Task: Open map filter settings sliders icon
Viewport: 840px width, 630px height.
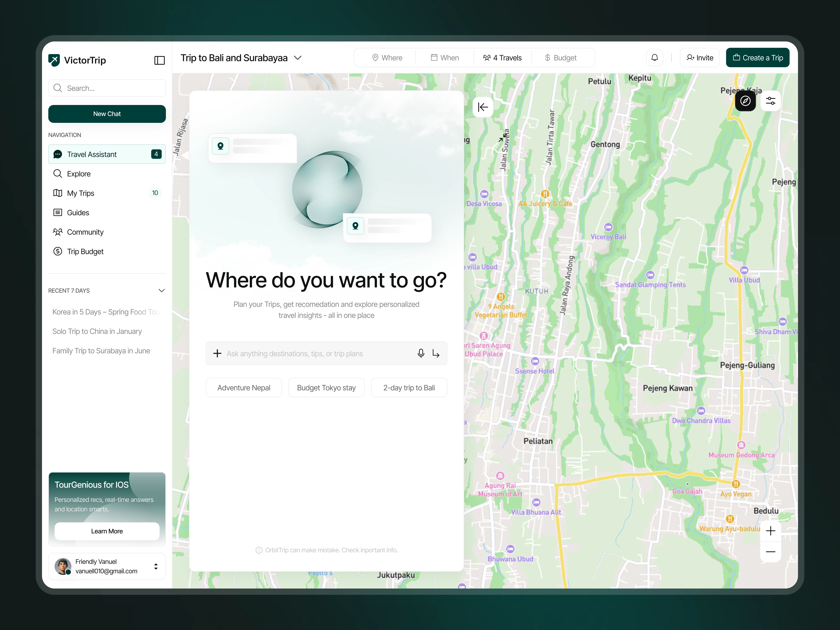Action: 771,101
